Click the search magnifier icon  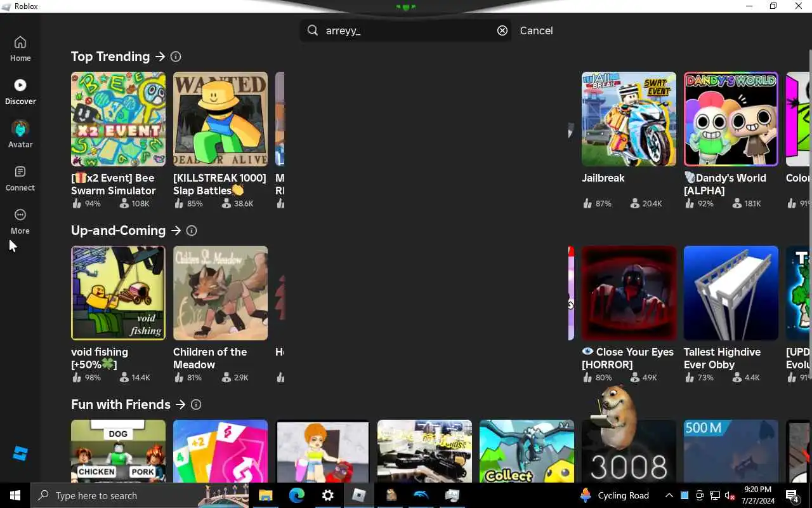pos(313,30)
